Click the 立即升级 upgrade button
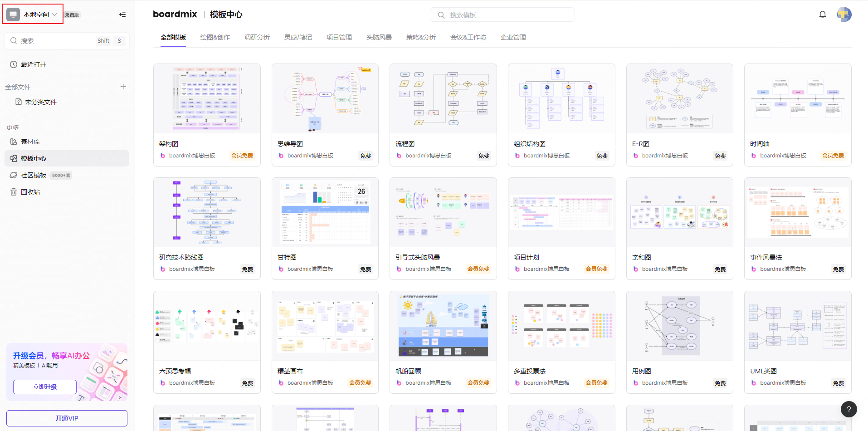 point(45,387)
